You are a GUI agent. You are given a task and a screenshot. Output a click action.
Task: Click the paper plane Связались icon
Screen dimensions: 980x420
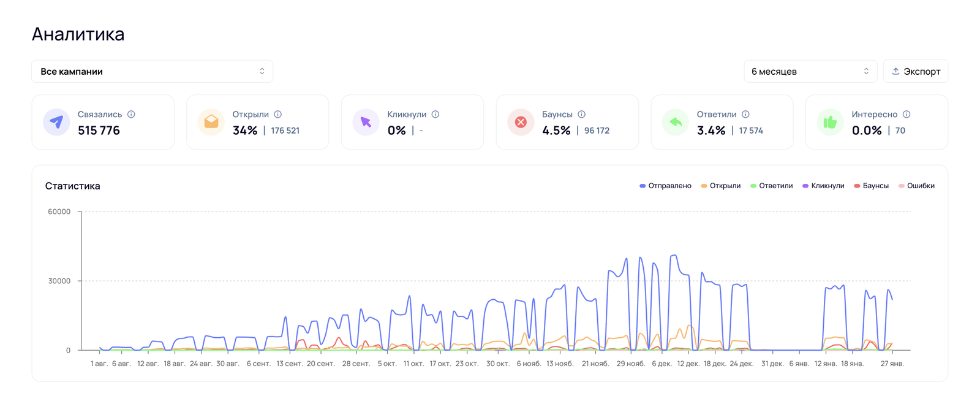56,122
